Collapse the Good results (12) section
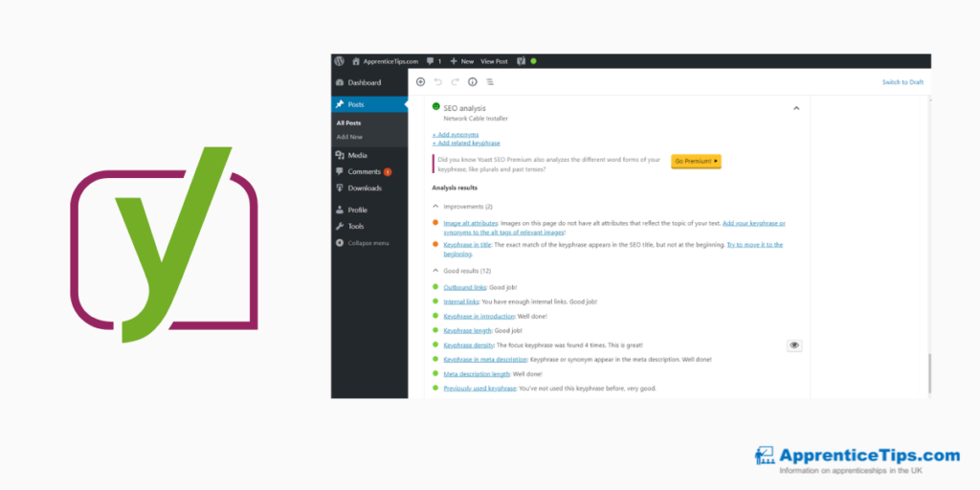The image size is (980, 490). point(462,271)
